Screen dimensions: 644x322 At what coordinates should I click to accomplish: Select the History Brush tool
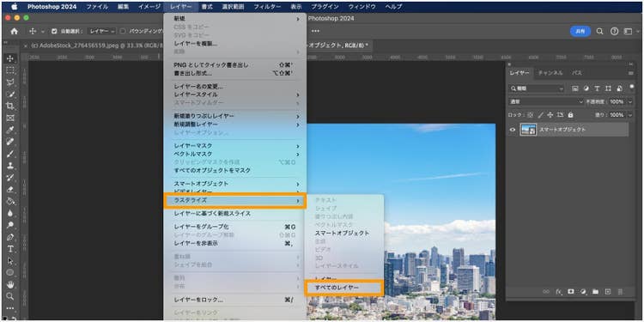point(10,178)
